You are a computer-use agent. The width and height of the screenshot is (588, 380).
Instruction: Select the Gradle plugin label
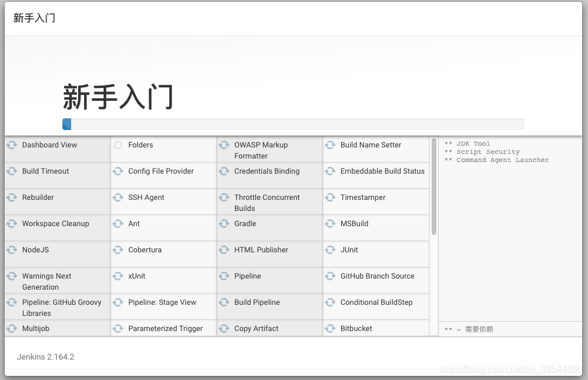pos(245,224)
